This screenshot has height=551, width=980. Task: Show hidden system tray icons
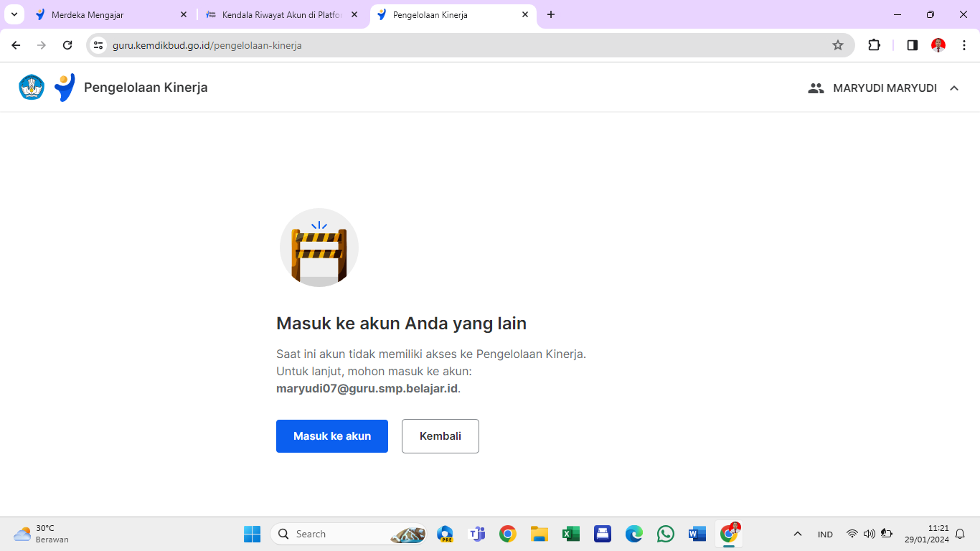(797, 534)
